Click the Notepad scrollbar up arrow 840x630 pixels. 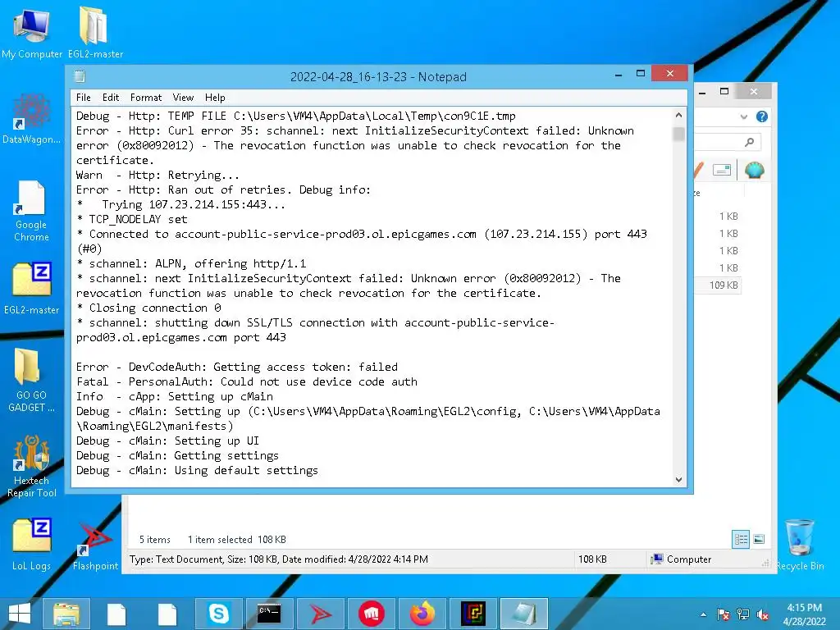click(678, 115)
